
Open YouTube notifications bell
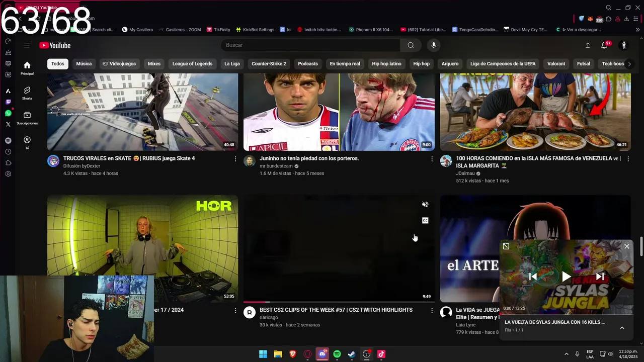point(605,45)
